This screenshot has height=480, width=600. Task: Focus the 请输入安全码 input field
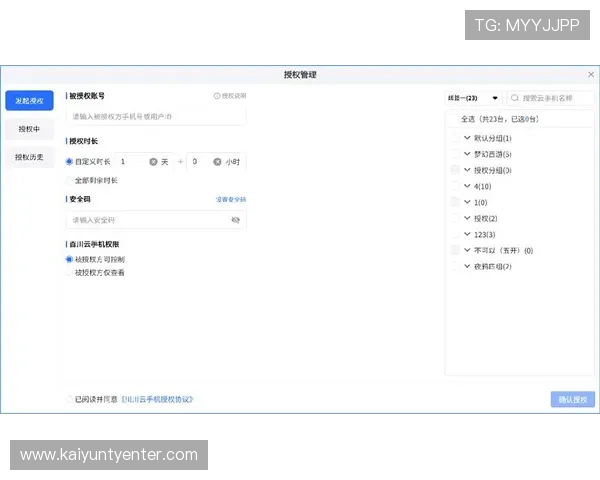coord(156,220)
